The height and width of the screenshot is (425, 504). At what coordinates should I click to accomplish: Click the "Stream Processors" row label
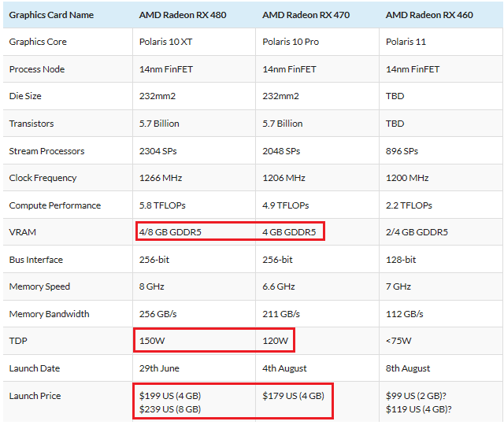(46, 151)
